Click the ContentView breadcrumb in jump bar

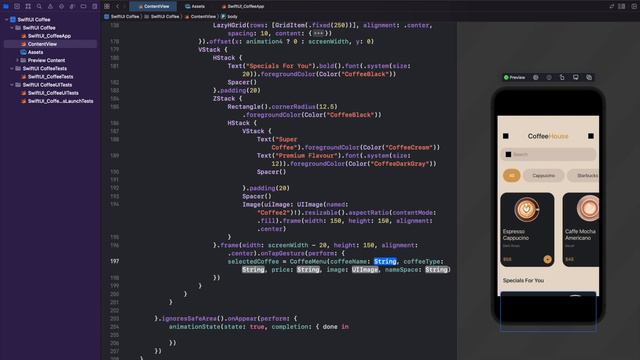(200, 17)
